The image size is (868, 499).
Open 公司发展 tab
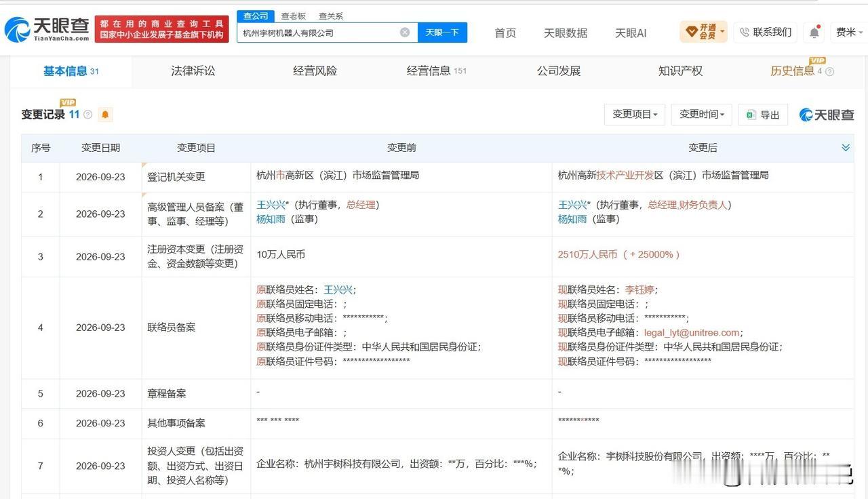point(559,71)
